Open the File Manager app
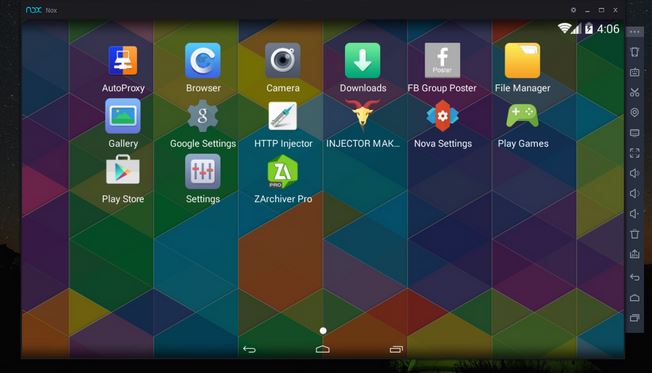This screenshot has width=652, height=373. (523, 61)
